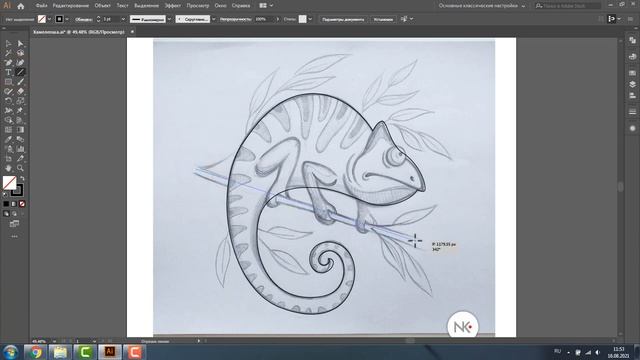
Task: Open the Windows Start menu
Action: tap(10, 352)
